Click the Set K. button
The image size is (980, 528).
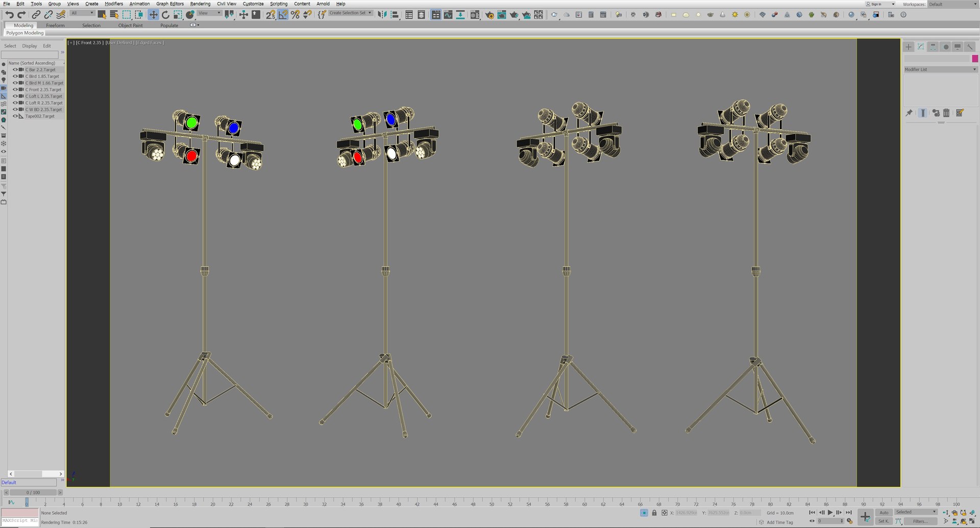[x=884, y=521]
